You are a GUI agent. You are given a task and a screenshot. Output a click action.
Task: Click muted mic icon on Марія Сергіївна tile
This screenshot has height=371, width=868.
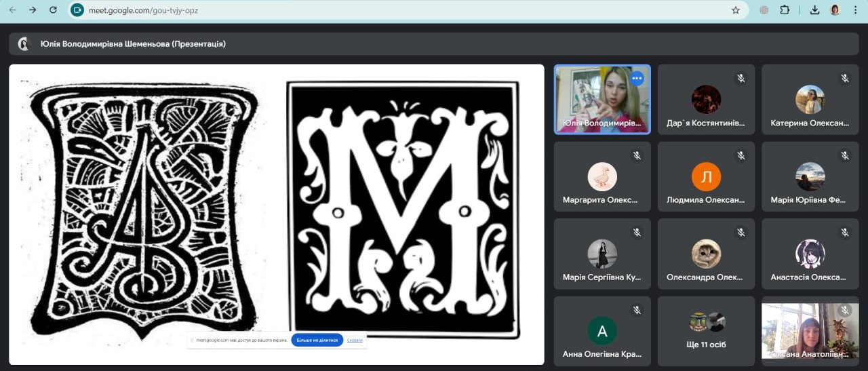point(637,233)
